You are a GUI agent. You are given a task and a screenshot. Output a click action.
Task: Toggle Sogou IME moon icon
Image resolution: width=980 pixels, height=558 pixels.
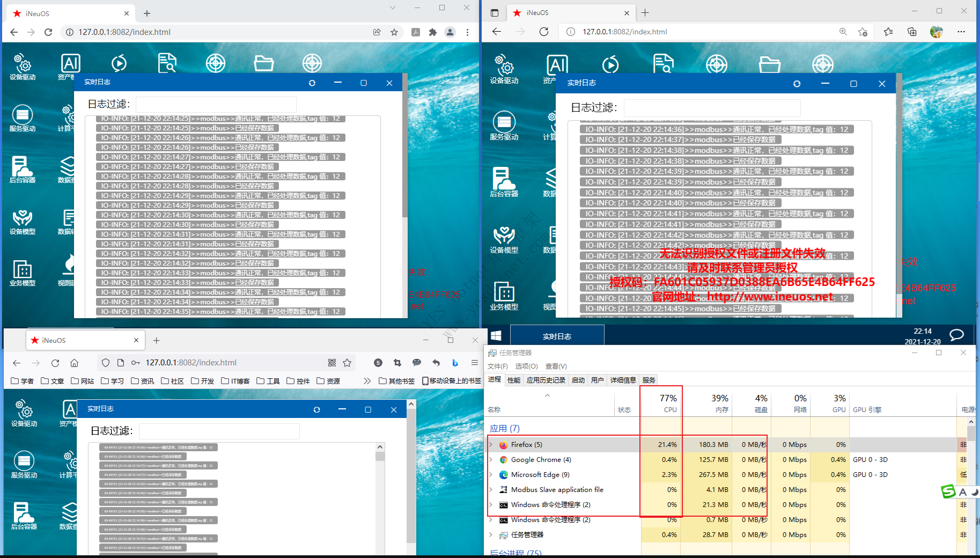(975, 492)
